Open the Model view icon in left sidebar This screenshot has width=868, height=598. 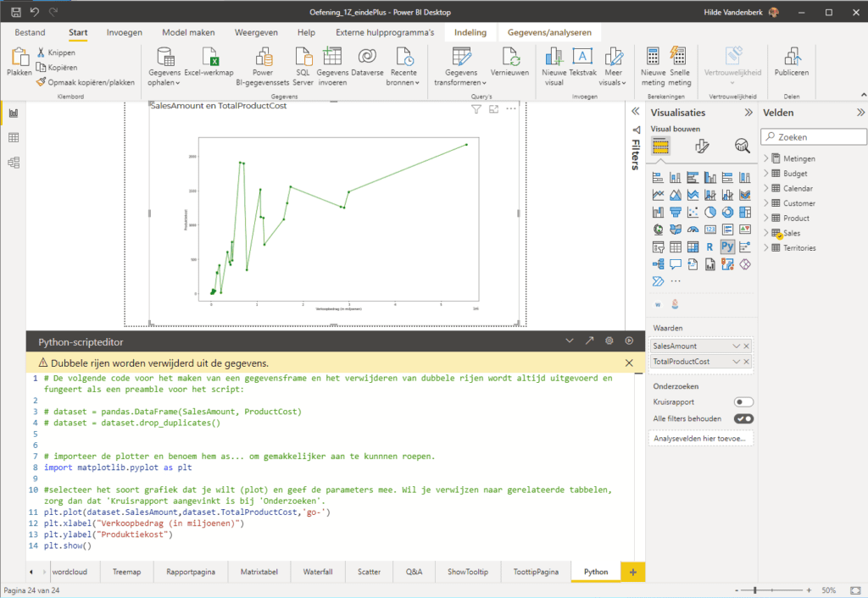coord(14,163)
